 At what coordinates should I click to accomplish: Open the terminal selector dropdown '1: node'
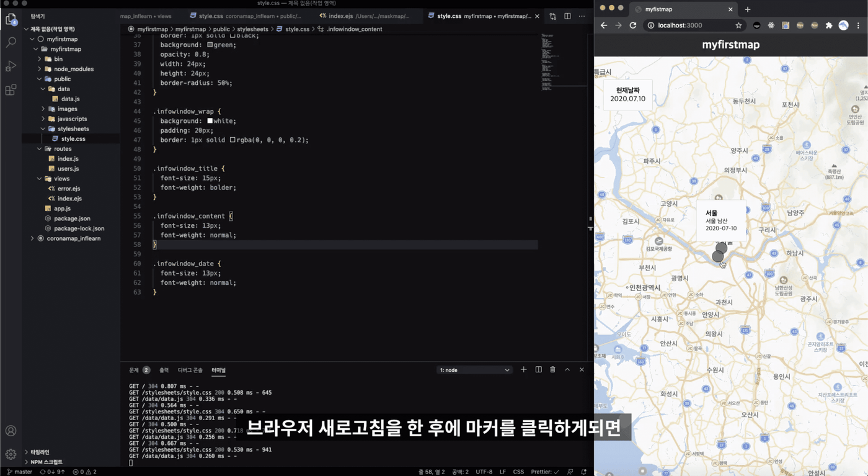[475, 370]
